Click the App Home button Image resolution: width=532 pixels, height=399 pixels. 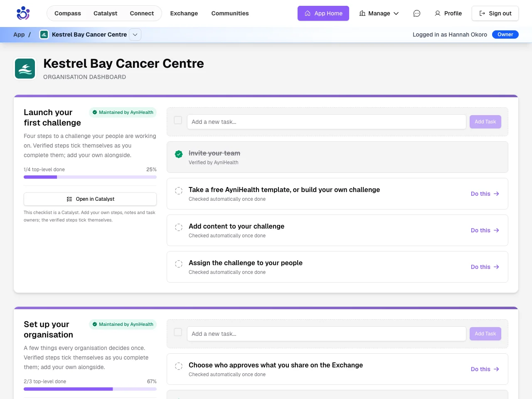click(323, 13)
